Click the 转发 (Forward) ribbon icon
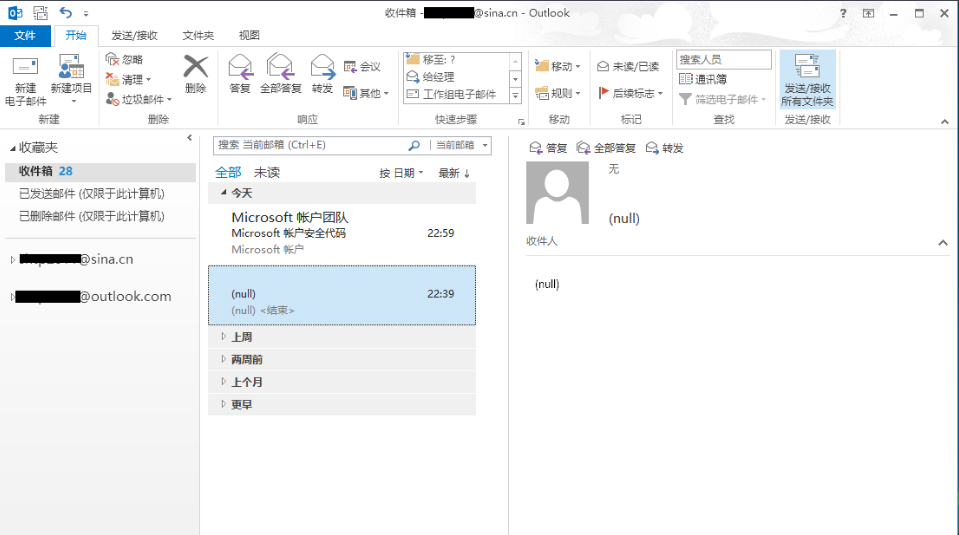This screenshot has width=959, height=535. pyautogui.click(x=322, y=69)
